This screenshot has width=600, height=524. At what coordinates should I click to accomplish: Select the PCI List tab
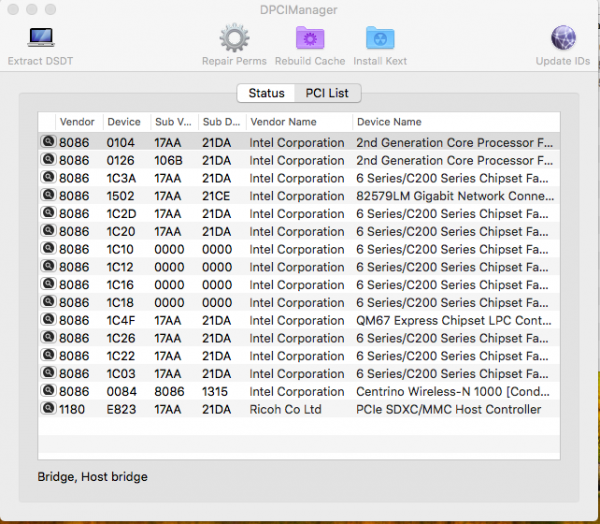(x=327, y=93)
